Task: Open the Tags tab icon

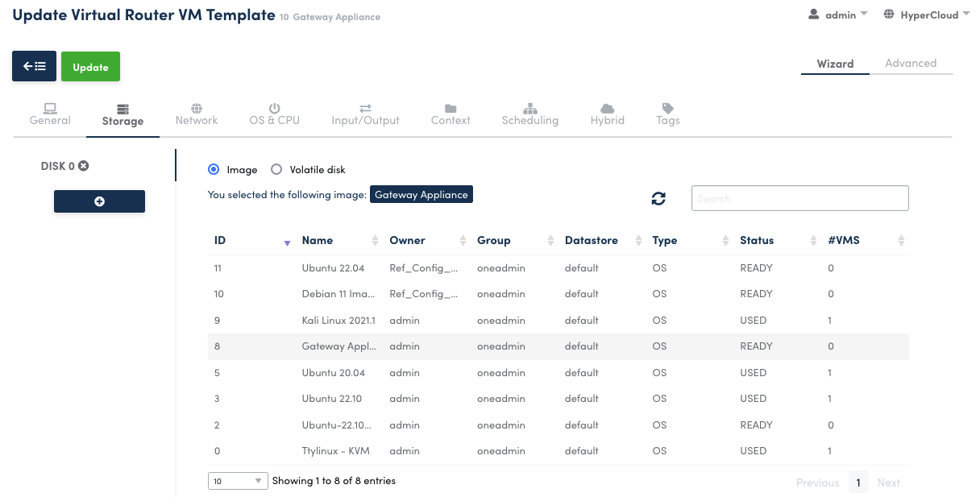Action: point(667,109)
